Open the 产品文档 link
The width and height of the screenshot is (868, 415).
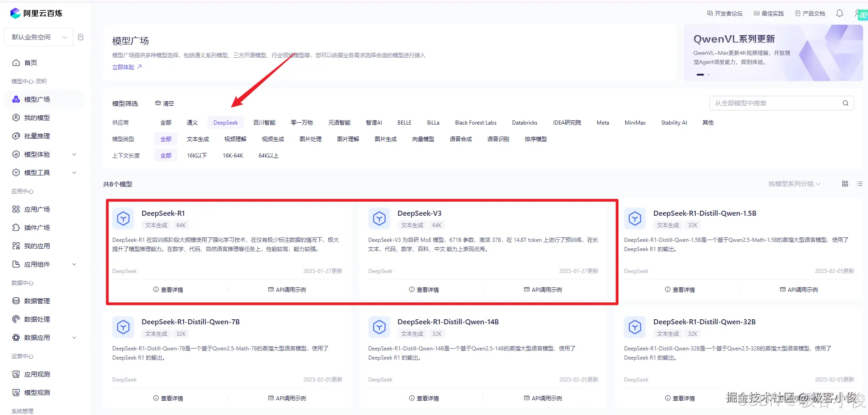click(810, 14)
